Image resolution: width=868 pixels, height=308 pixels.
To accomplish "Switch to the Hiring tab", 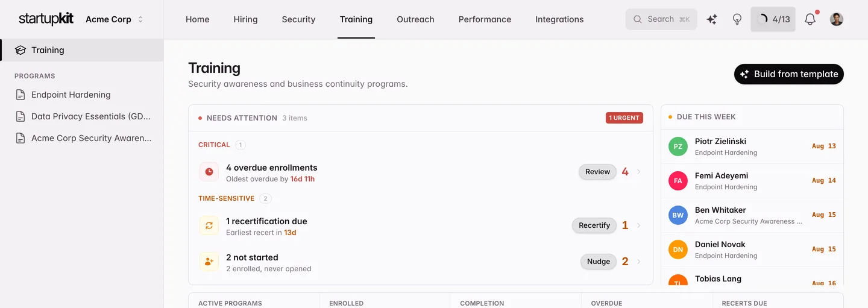I will pyautogui.click(x=245, y=19).
